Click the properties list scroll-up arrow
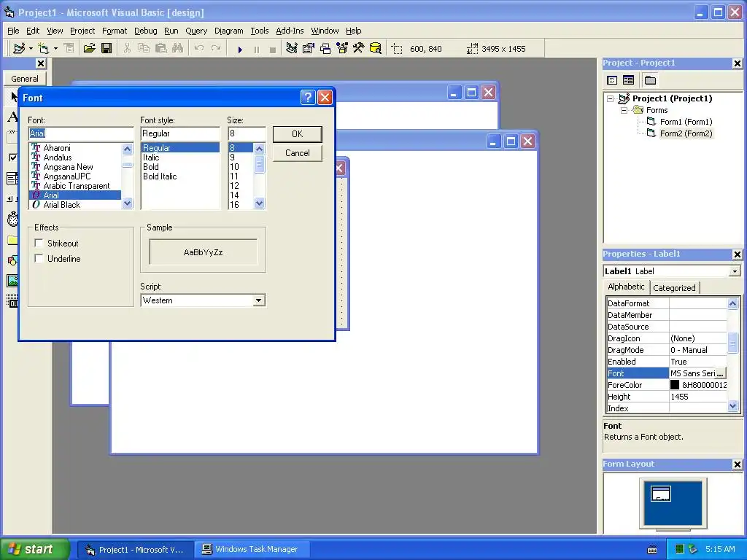747x560 pixels. click(x=732, y=303)
